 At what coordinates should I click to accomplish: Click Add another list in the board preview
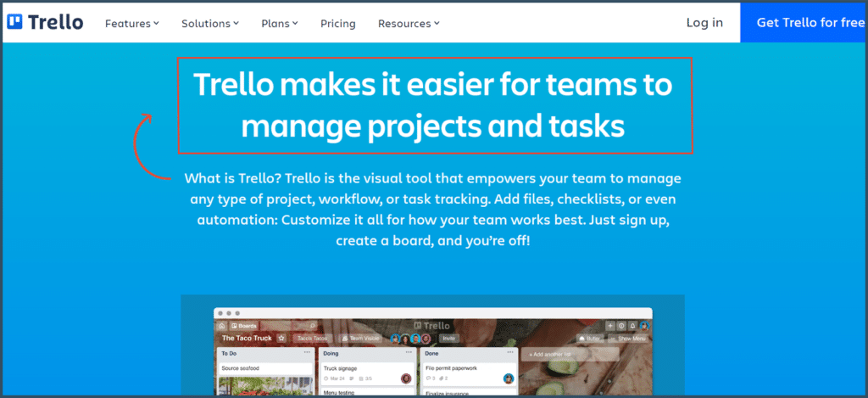tap(570, 354)
